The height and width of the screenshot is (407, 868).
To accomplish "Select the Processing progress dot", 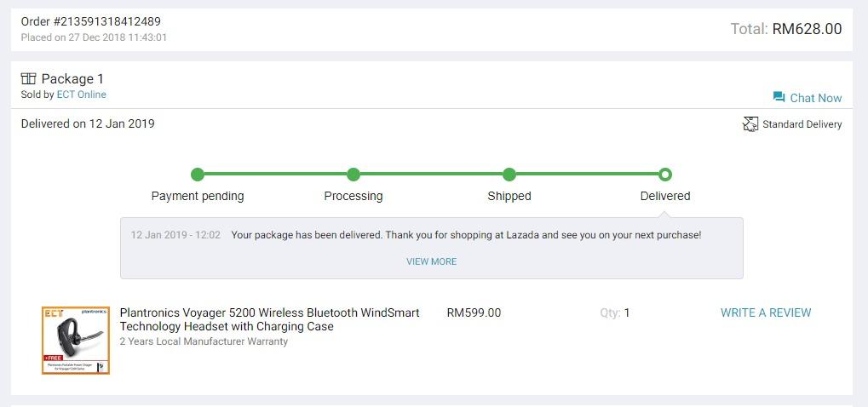I will pyautogui.click(x=354, y=175).
